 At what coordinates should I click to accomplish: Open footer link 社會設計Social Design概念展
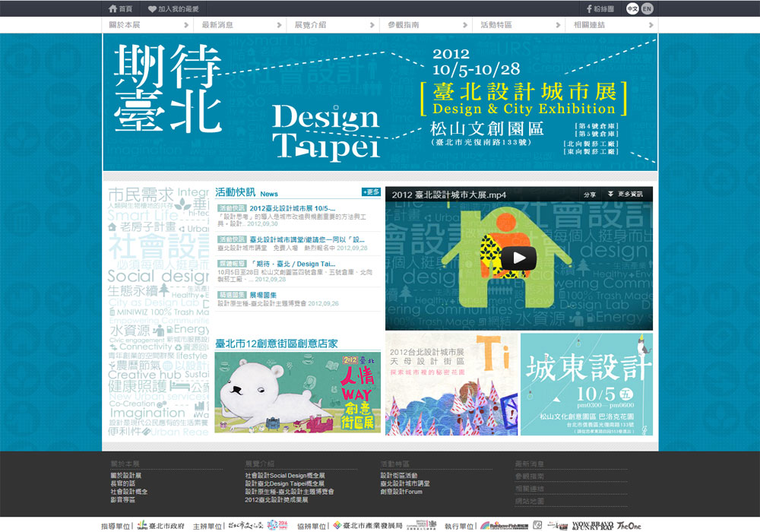[285, 476]
